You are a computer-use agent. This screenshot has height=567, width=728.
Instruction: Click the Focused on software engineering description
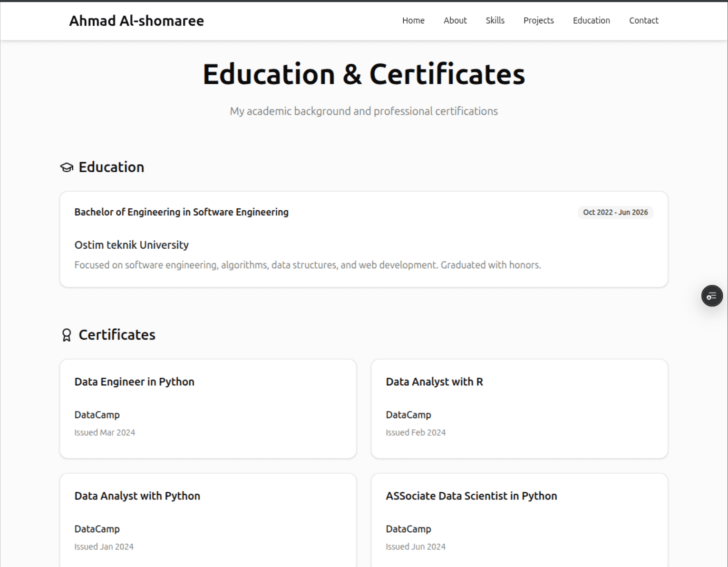point(308,265)
